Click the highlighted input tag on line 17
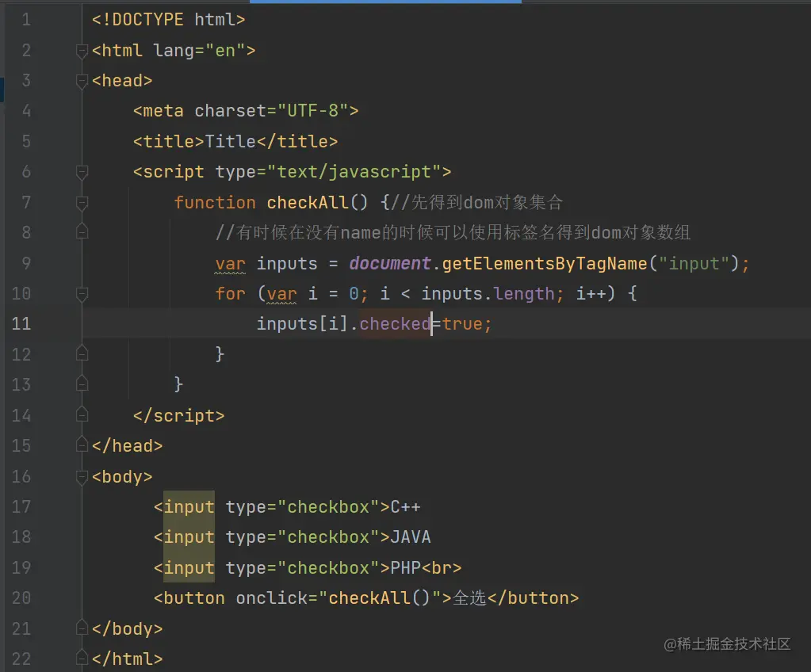The image size is (811, 672). (189, 506)
